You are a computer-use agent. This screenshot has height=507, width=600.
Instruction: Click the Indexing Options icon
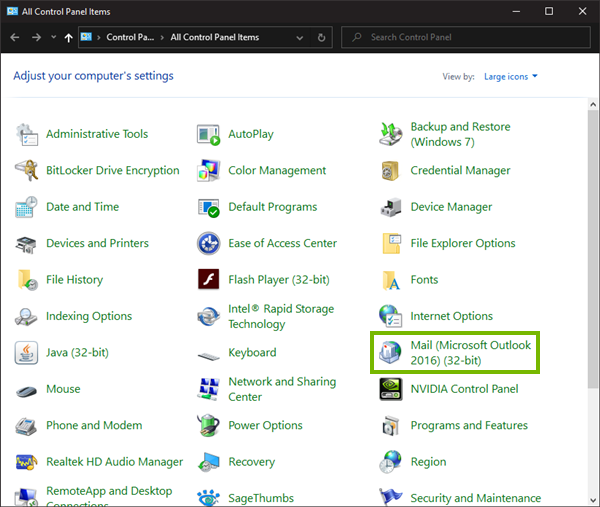click(x=26, y=317)
